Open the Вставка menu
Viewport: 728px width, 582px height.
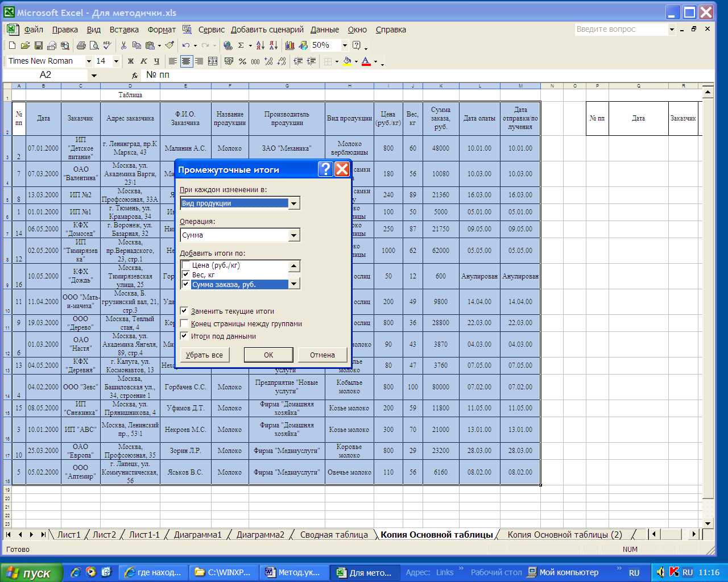pyautogui.click(x=124, y=30)
